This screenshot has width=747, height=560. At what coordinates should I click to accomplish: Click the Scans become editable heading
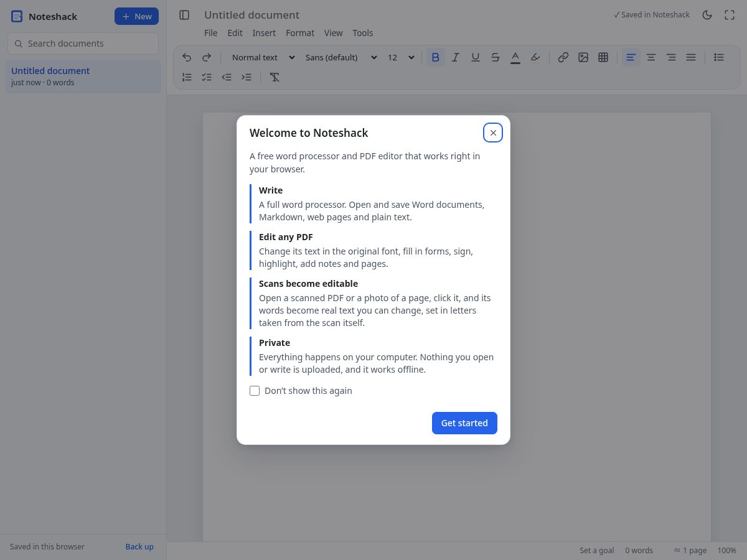(308, 284)
